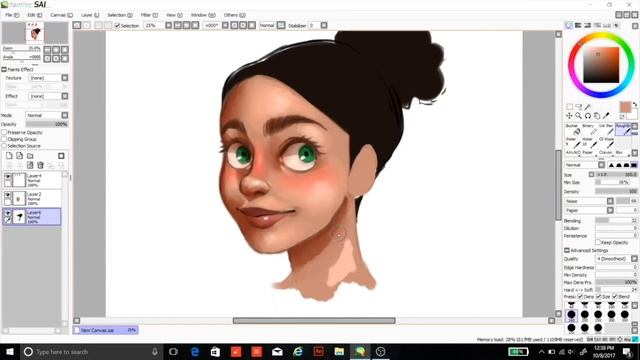The width and height of the screenshot is (640, 360).
Task: Open the Texture dropdown
Action: coord(48,78)
